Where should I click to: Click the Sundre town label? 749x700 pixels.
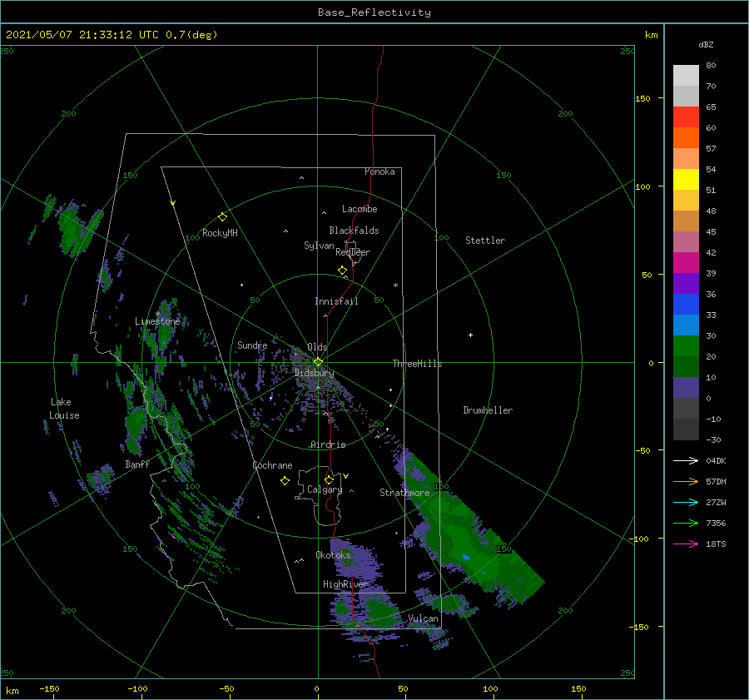click(252, 345)
